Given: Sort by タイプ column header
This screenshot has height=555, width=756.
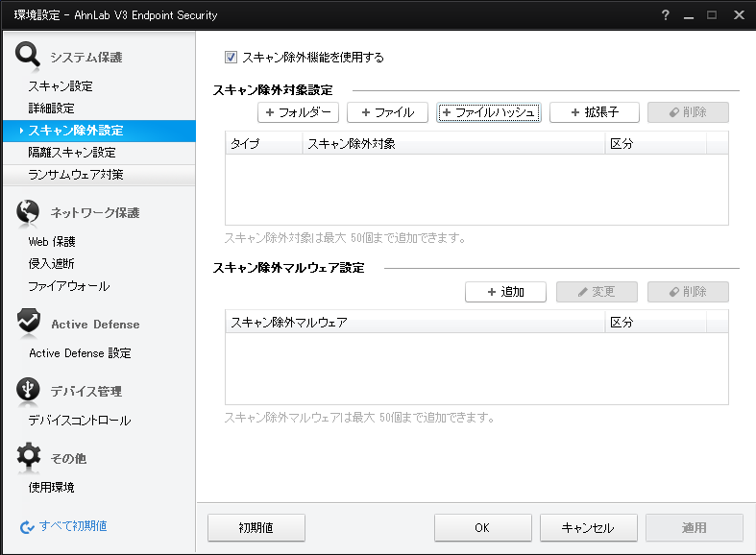Looking at the screenshot, I should point(264,144).
